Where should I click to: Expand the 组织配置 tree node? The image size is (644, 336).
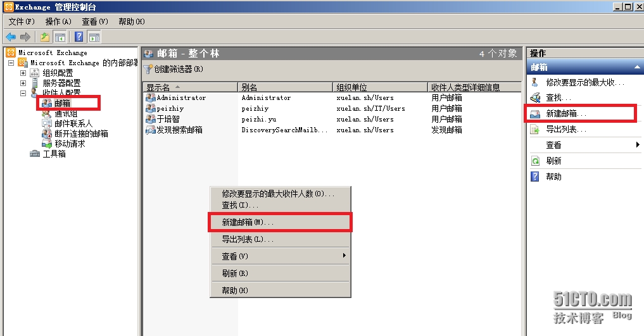pos(23,73)
